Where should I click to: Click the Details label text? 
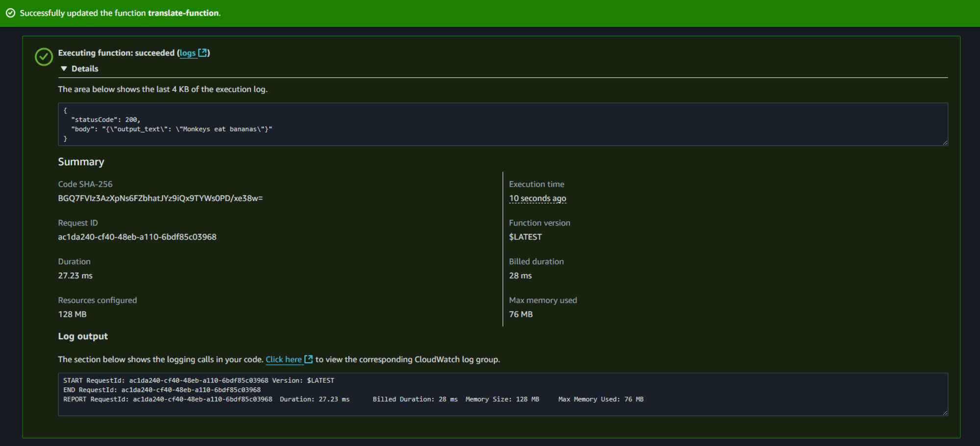pyautogui.click(x=85, y=69)
